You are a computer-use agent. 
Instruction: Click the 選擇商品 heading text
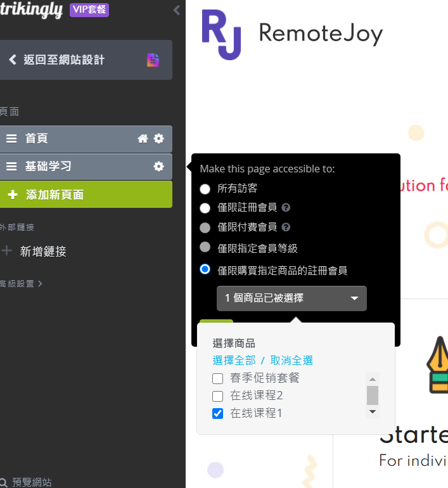[234, 344]
